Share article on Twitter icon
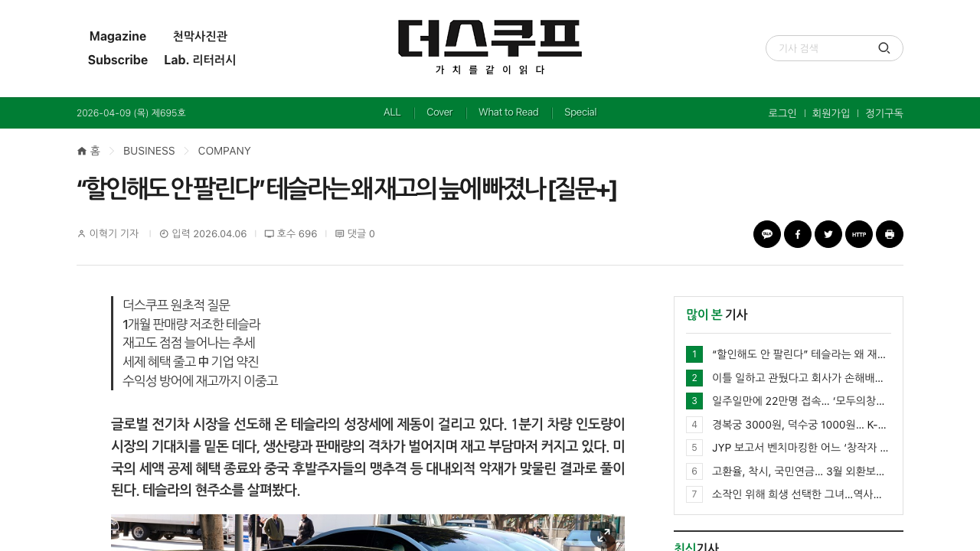The image size is (980, 551). (828, 234)
